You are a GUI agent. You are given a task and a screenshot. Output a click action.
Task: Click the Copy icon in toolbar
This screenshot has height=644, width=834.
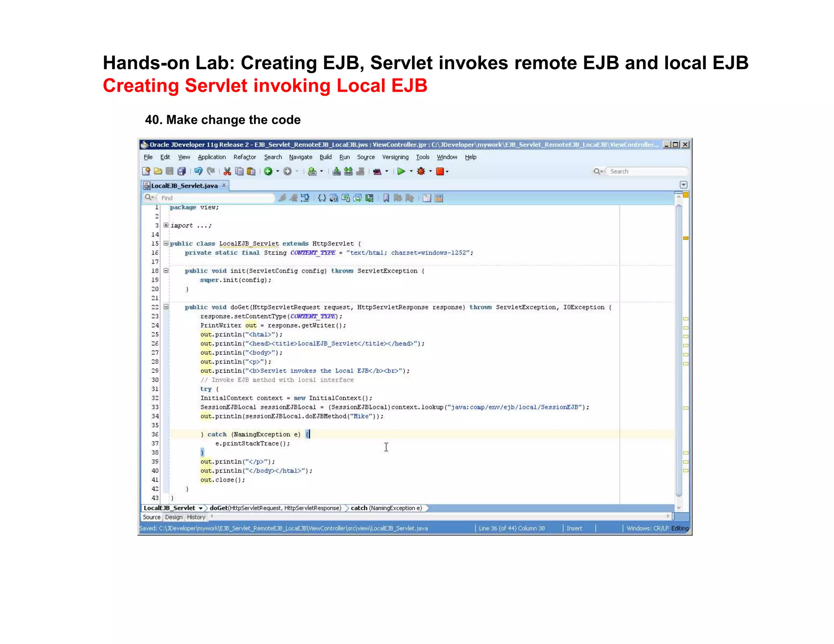[239, 171]
